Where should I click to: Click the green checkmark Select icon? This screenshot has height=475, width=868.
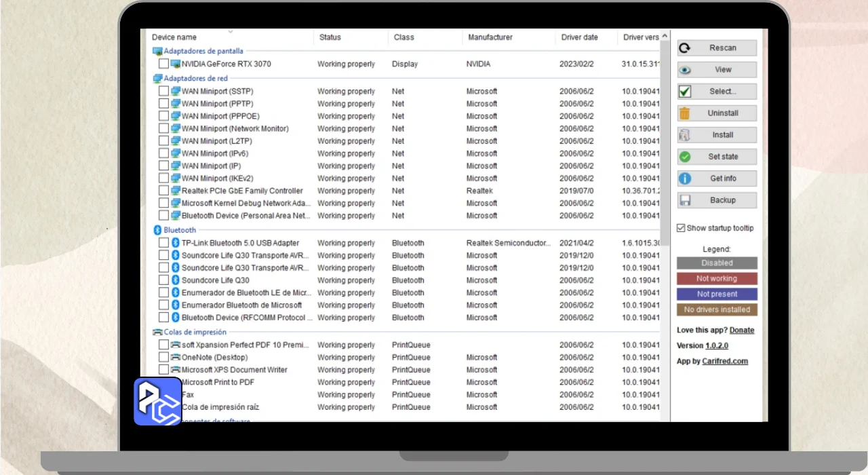pyautogui.click(x=685, y=92)
